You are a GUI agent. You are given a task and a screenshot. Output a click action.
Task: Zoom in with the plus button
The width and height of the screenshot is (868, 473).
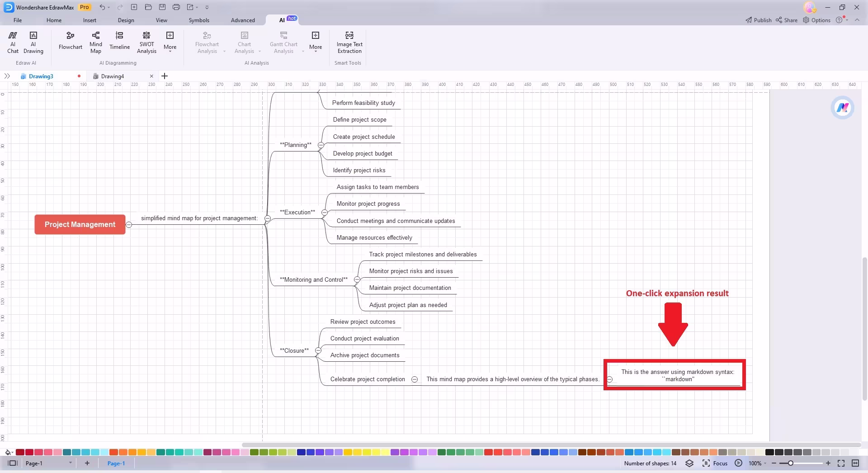click(x=828, y=464)
